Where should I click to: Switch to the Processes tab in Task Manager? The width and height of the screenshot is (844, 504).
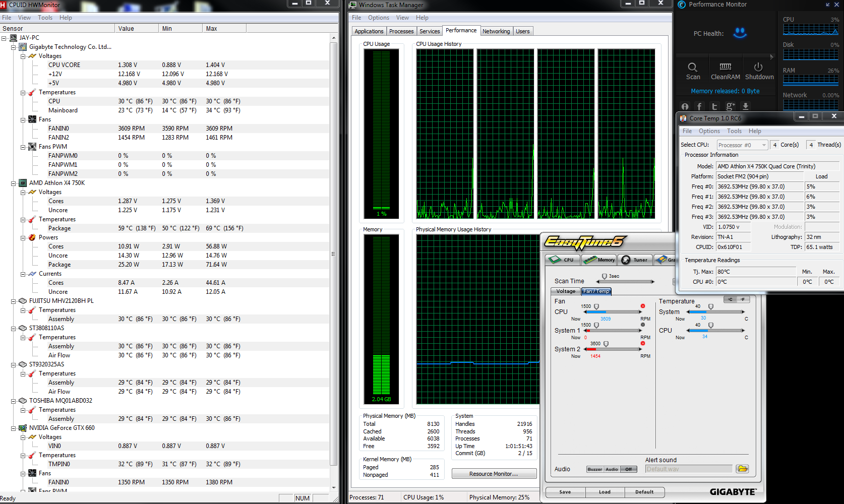401,31
